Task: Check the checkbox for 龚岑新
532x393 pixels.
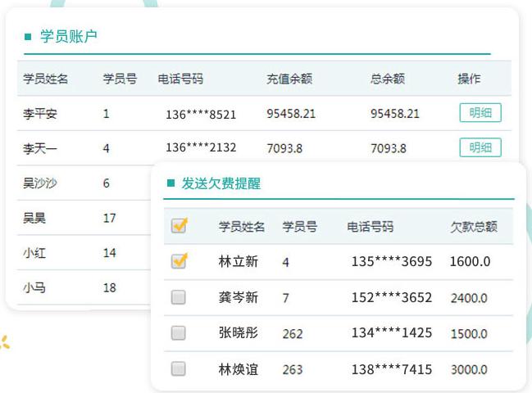Action: (x=179, y=297)
